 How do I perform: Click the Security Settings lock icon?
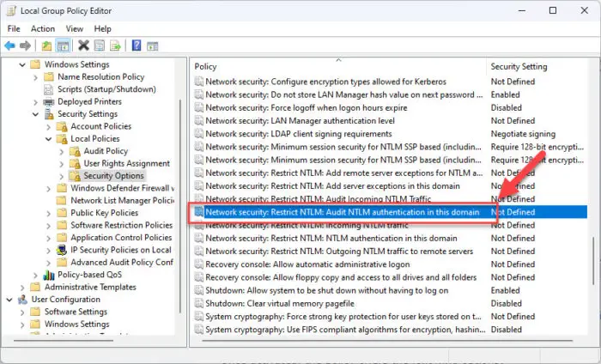(x=49, y=114)
